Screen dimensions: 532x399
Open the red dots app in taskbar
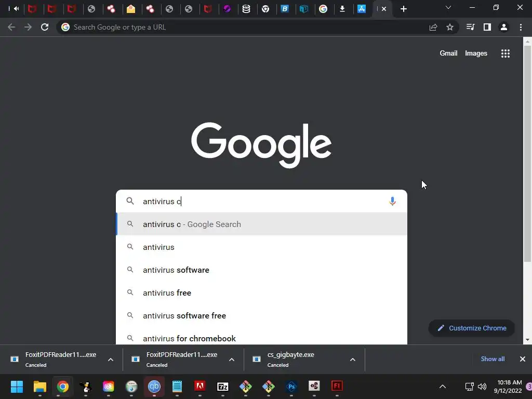[314, 386]
